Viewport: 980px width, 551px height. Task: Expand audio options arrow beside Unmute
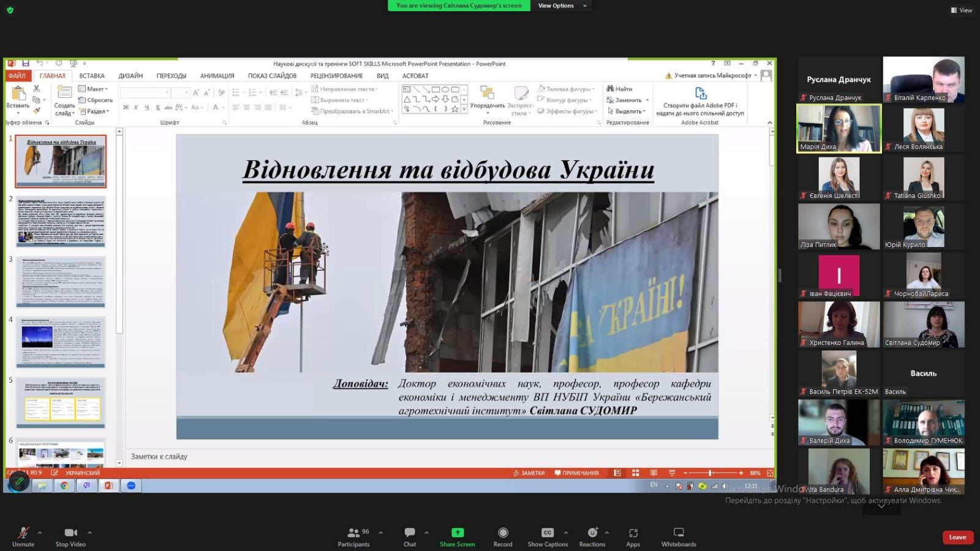click(40, 532)
